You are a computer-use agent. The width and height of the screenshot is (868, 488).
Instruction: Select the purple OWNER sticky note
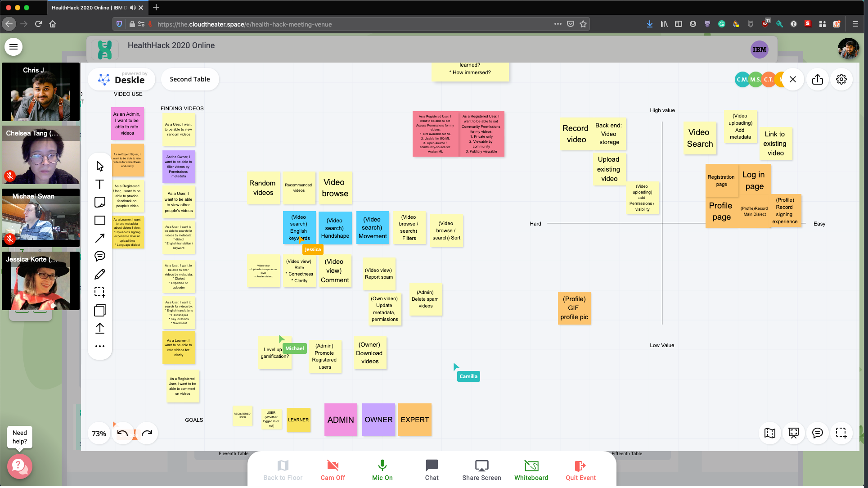378,420
